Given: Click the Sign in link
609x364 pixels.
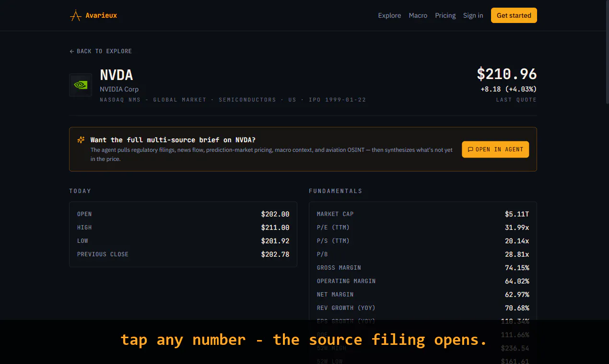Looking at the screenshot, I should (x=473, y=15).
